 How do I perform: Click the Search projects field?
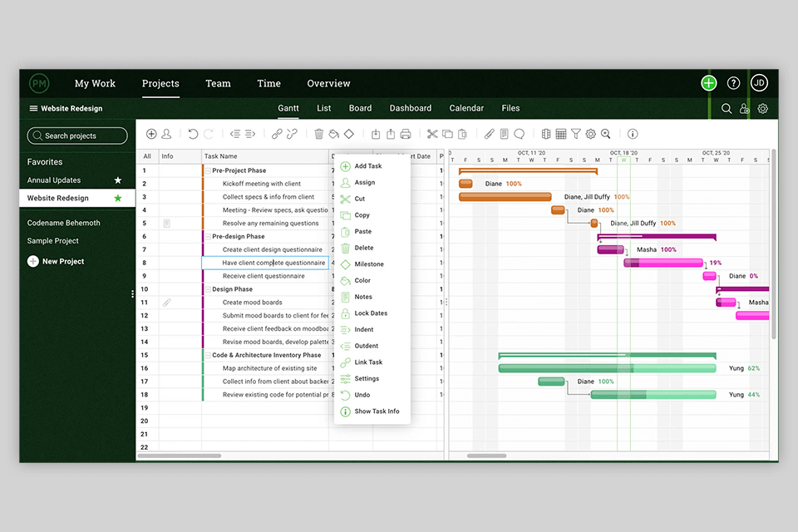tap(77, 136)
